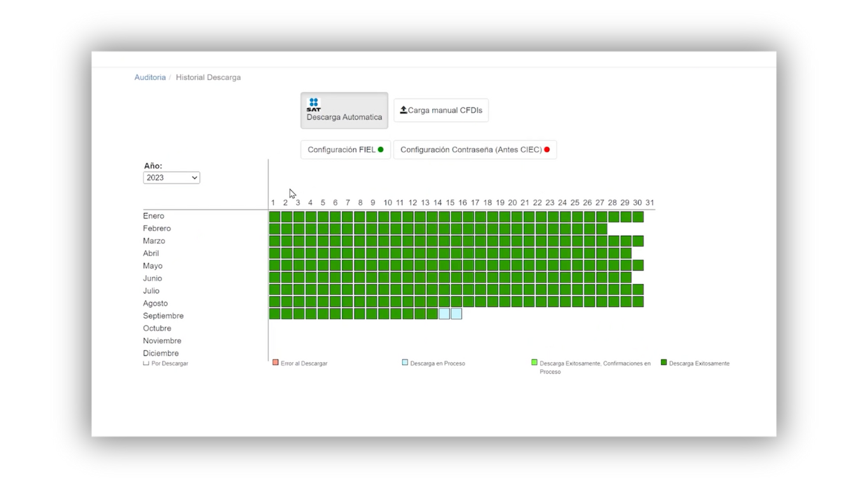Open the Año year dropdown
Screen dimensions: 868x488
point(172,178)
